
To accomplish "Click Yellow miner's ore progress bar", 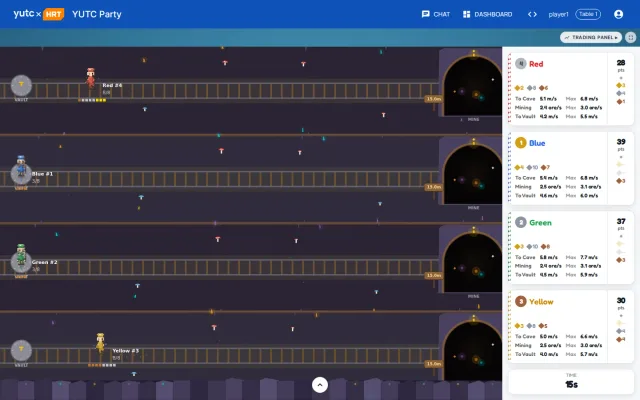I will [x=102, y=365].
